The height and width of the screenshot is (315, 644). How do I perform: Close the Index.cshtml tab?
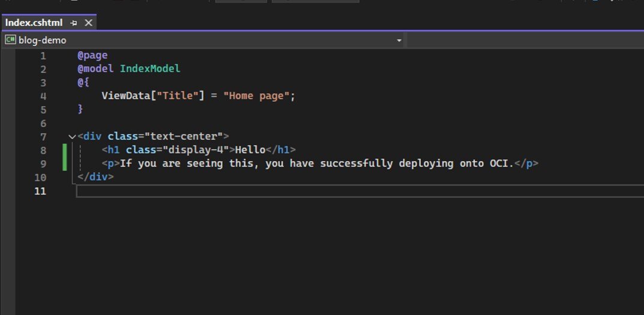click(x=88, y=23)
